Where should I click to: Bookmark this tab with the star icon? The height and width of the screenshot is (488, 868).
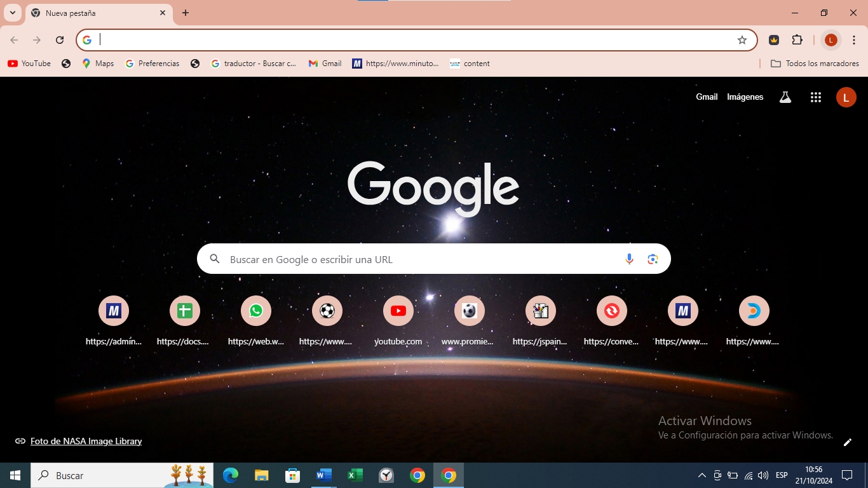742,40
